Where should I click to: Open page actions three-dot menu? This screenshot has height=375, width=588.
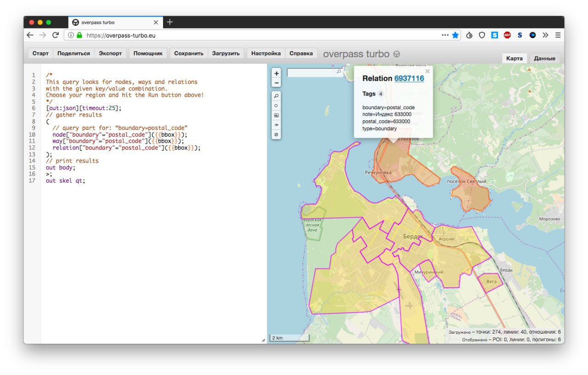[445, 35]
